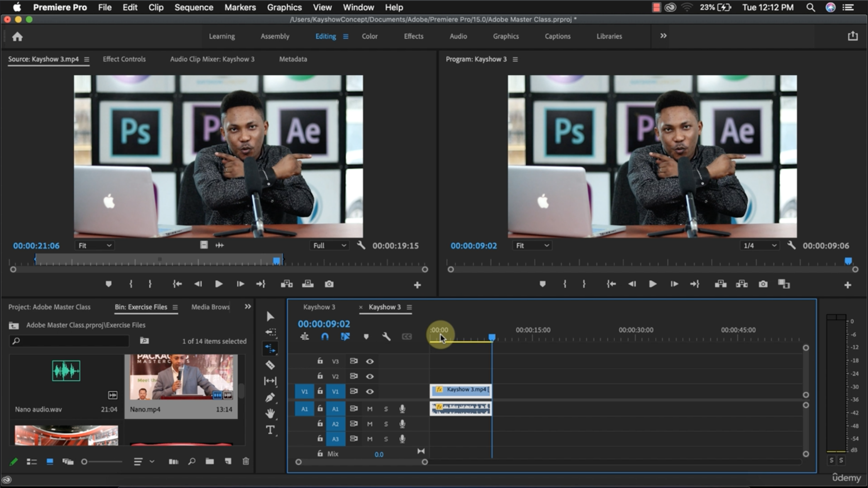Open Find magnifier in Project panel
This screenshot has height=488, width=868.
coord(192,461)
